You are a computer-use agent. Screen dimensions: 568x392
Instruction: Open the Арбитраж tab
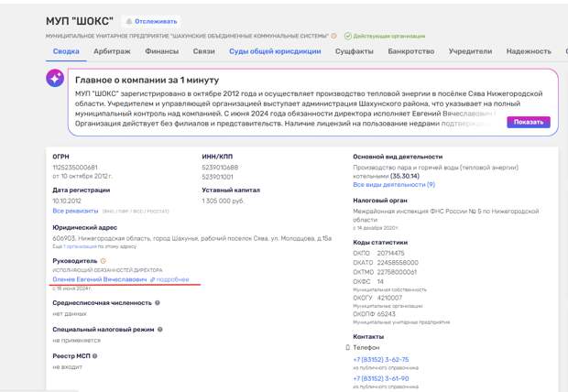pos(110,51)
